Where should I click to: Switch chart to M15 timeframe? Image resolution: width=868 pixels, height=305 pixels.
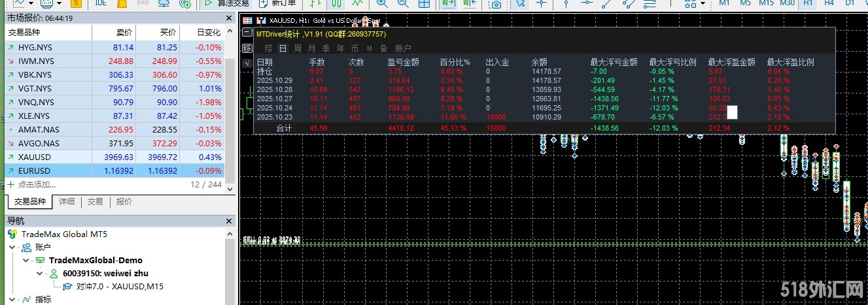coord(766,3)
